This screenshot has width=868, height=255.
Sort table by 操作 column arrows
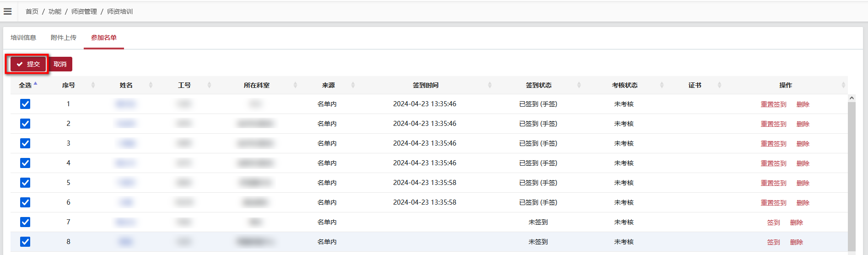(x=843, y=85)
